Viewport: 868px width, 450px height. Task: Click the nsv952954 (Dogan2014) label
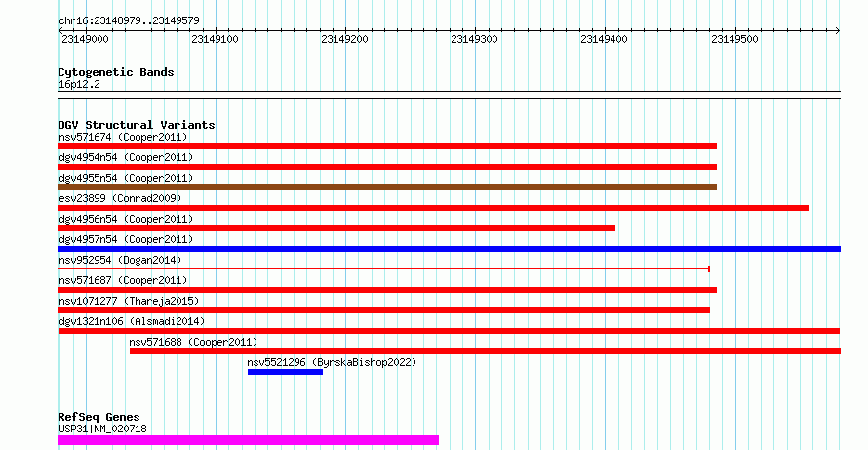120,260
